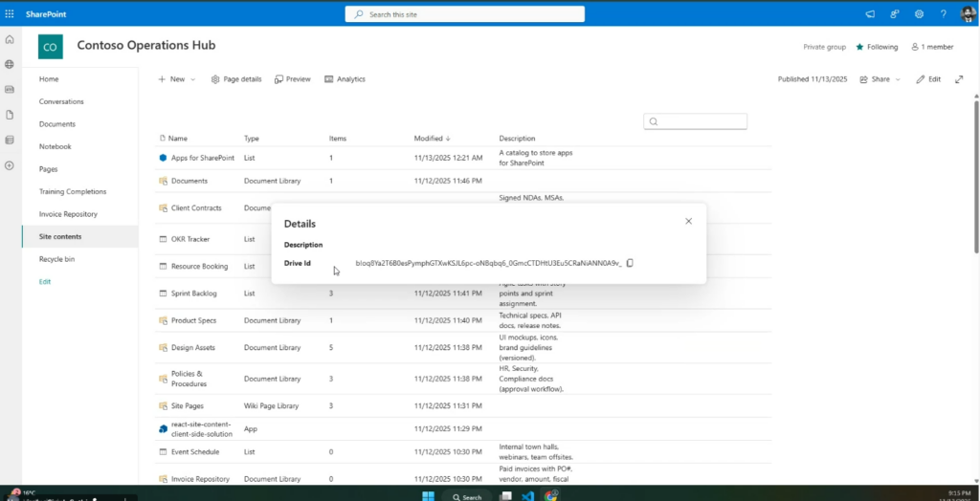
Task: Click Preview in the command bar
Action: coord(293,79)
